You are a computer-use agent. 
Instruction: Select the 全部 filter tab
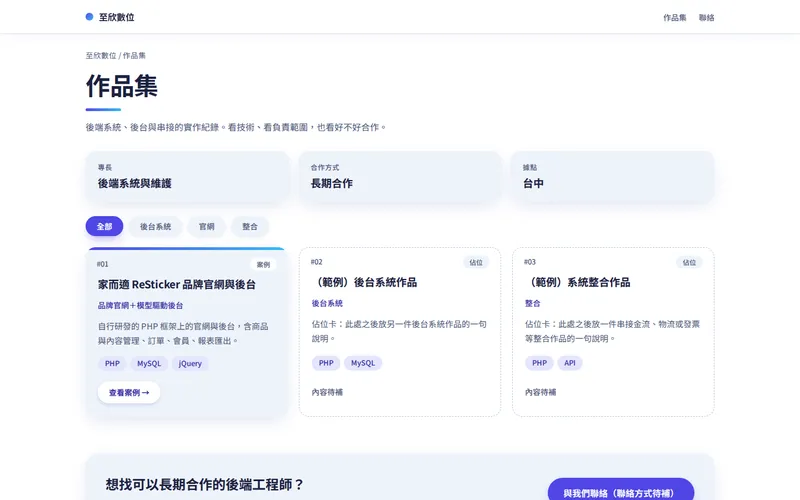click(x=105, y=227)
